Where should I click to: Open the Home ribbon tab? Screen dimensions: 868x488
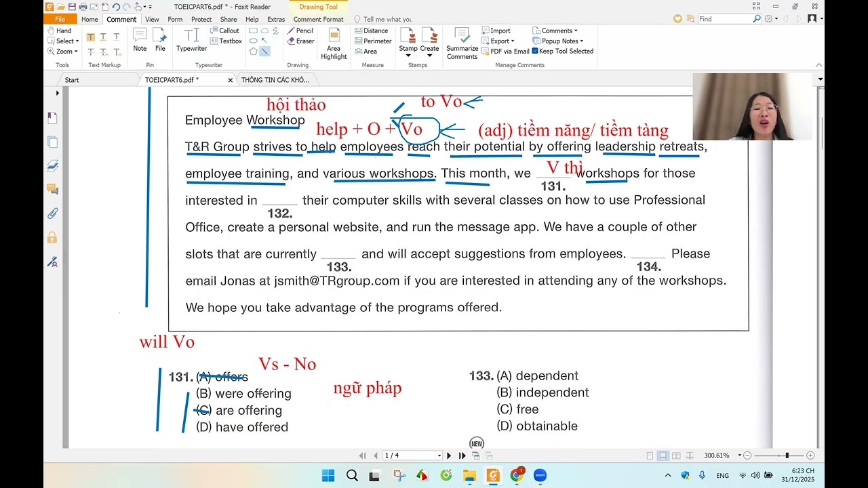point(90,20)
